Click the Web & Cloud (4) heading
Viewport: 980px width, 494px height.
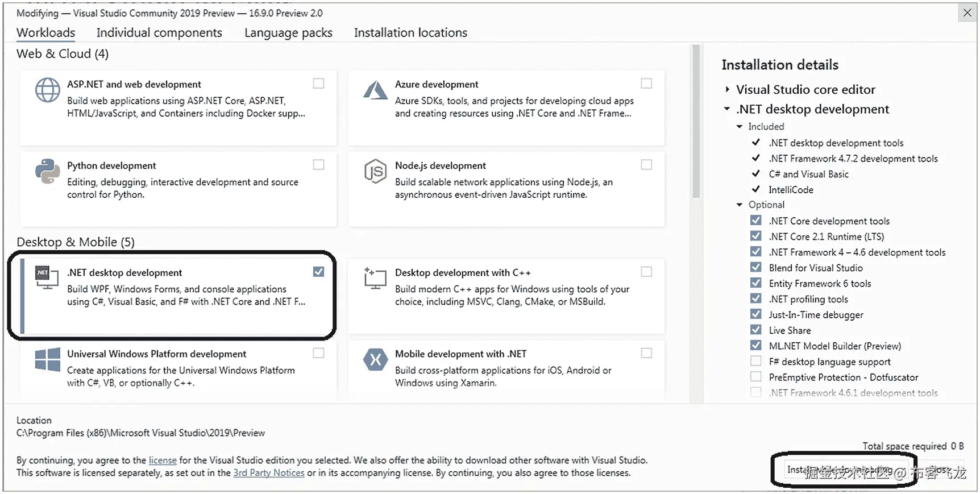coord(63,53)
